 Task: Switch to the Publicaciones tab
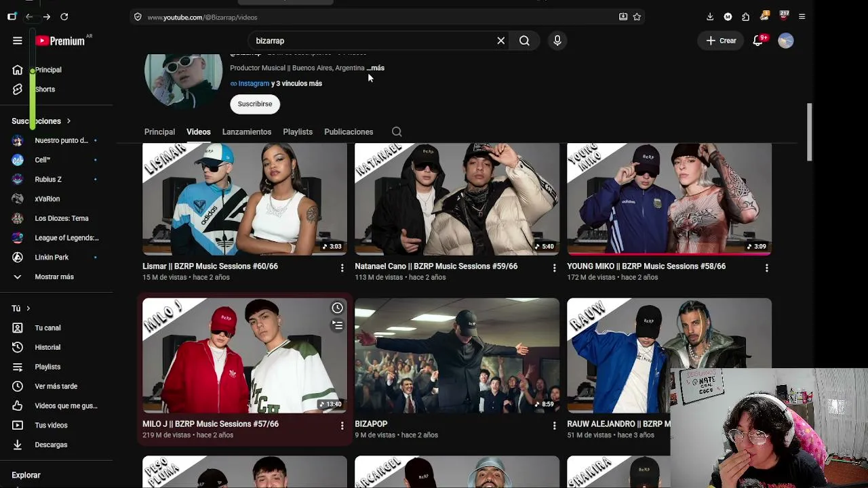coord(349,132)
